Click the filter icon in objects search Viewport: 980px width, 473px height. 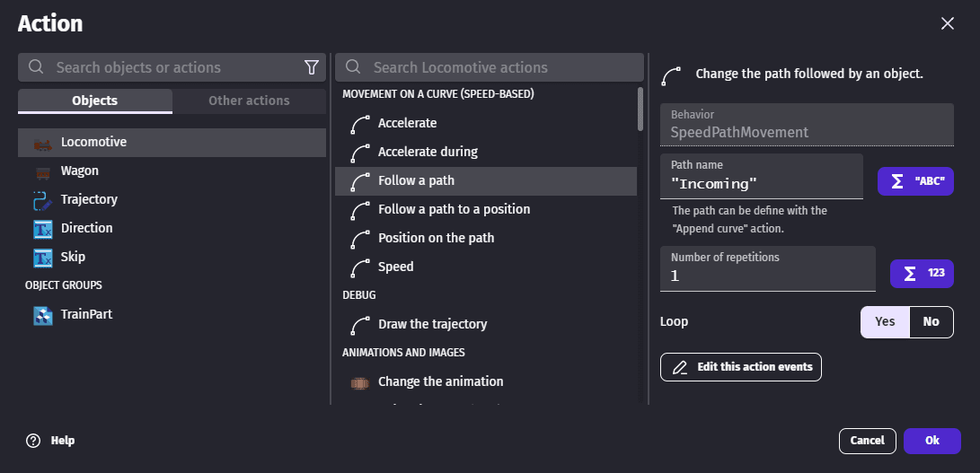click(312, 67)
